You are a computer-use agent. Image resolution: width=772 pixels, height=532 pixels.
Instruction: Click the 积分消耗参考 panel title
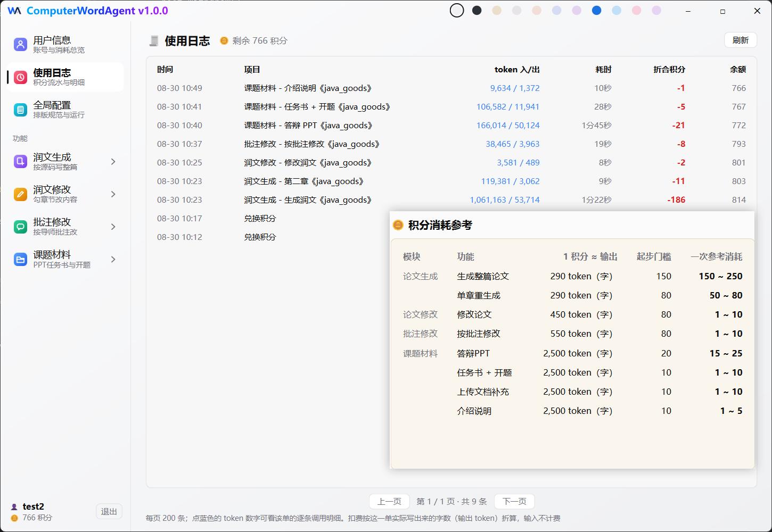point(440,225)
